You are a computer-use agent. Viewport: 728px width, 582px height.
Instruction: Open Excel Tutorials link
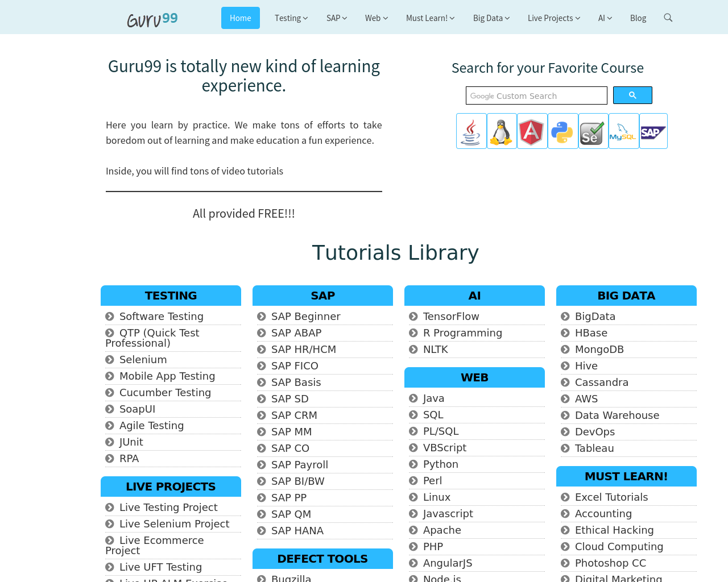(611, 497)
